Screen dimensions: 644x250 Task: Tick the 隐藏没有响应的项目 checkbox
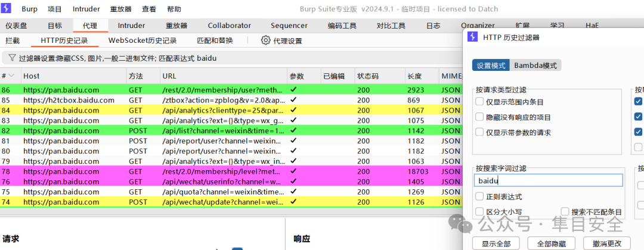479,117
